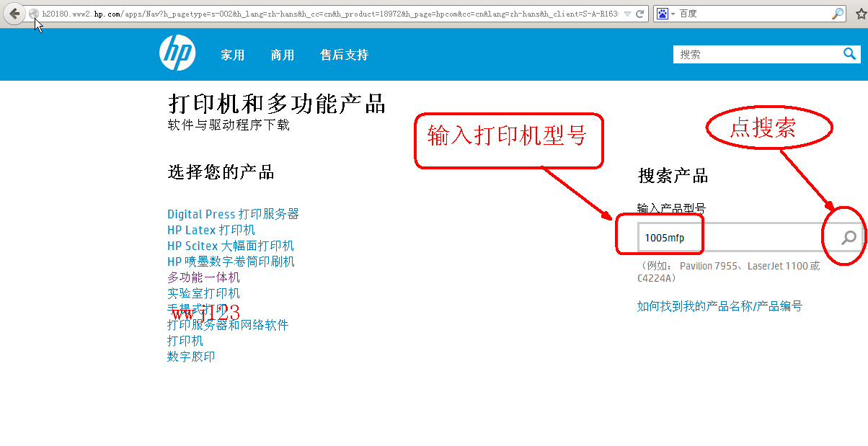Open the 商用 menu
This screenshot has height=446, width=868.
[283, 55]
